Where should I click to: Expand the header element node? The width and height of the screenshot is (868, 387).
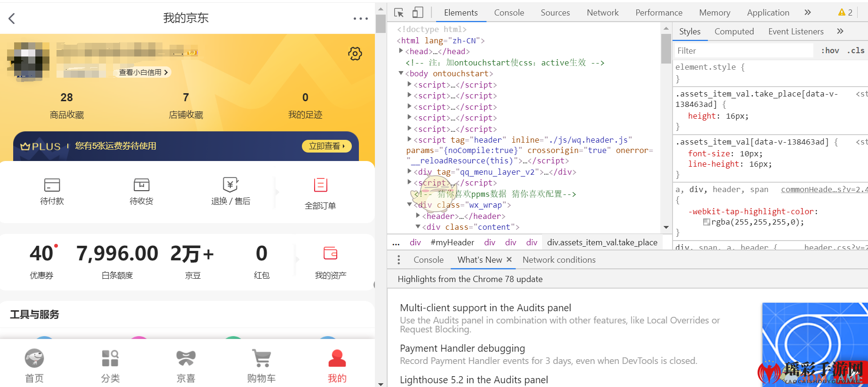418,216
